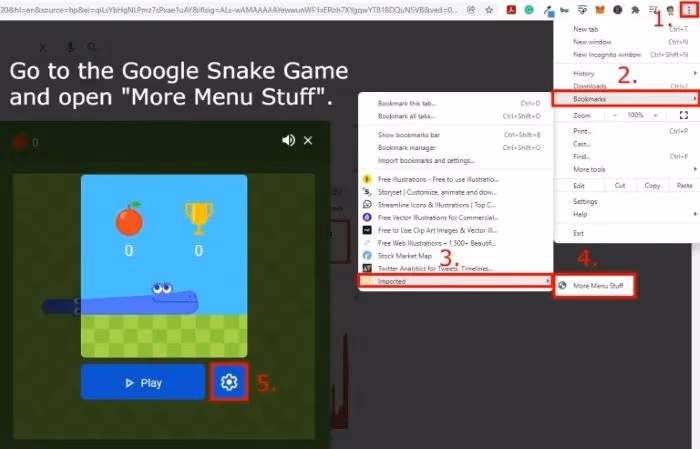Click the Chrome three-dot menu button
Image resolution: width=700 pixels, height=449 pixels.
click(x=686, y=10)
